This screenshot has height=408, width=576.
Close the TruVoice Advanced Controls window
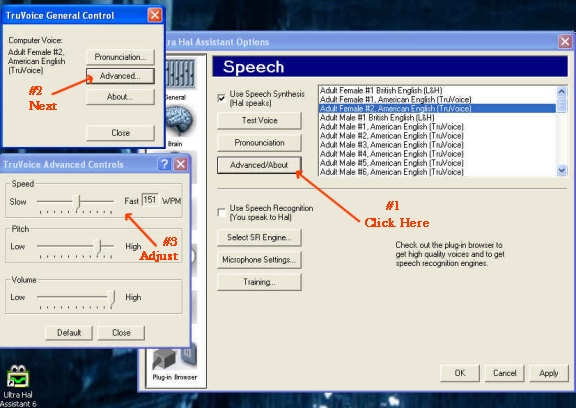coord(181,164)
